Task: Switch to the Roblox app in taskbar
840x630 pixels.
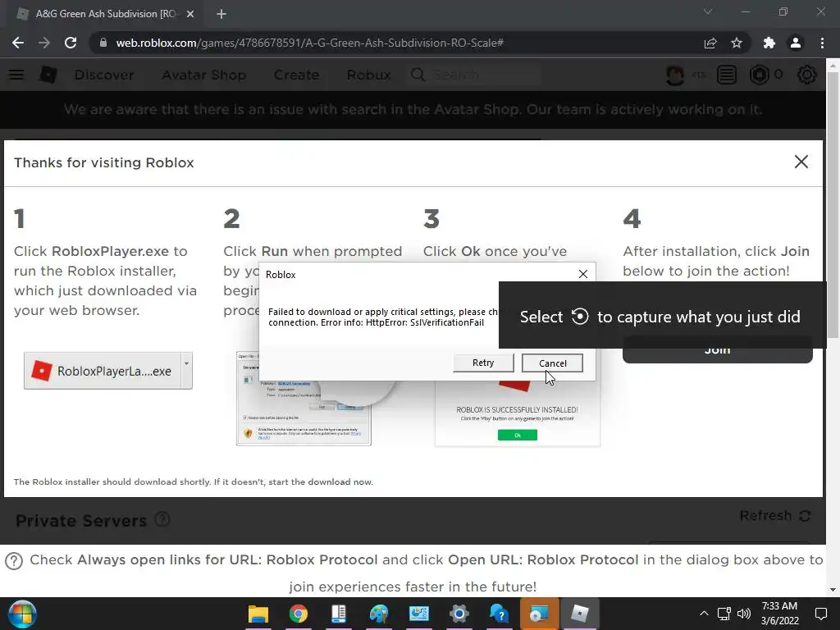Action: click(x=580, y=614)
